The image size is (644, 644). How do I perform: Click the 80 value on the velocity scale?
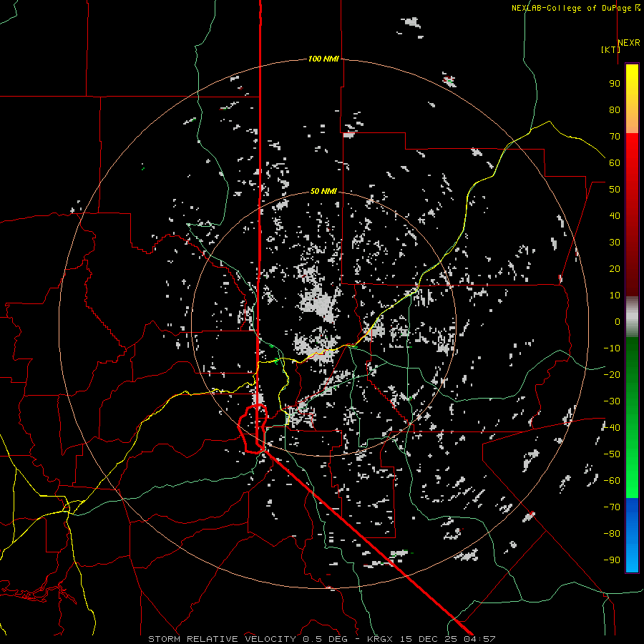[x=615, y=110]
